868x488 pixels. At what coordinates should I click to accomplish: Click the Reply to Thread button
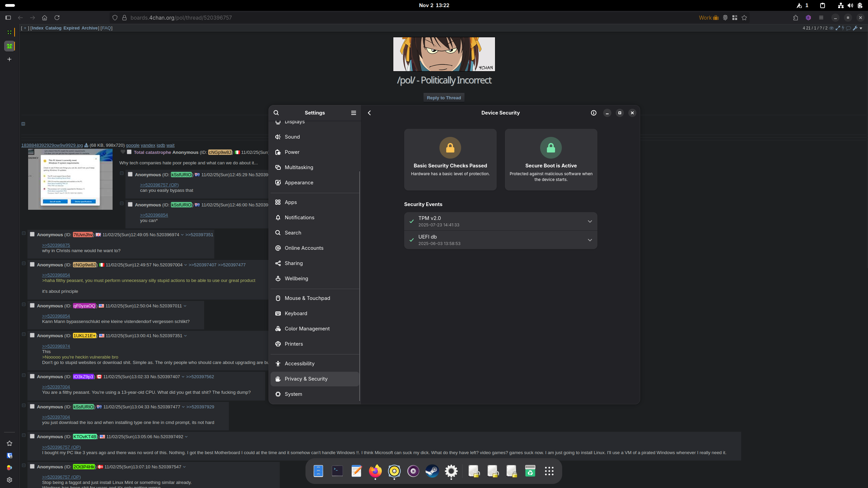click(x=443, y=98)
